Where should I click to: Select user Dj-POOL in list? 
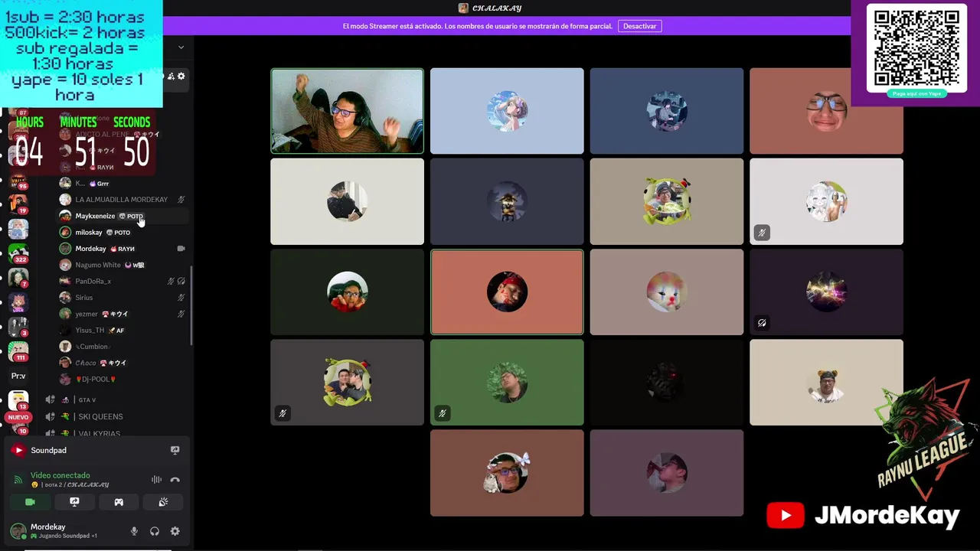point(122,379)
